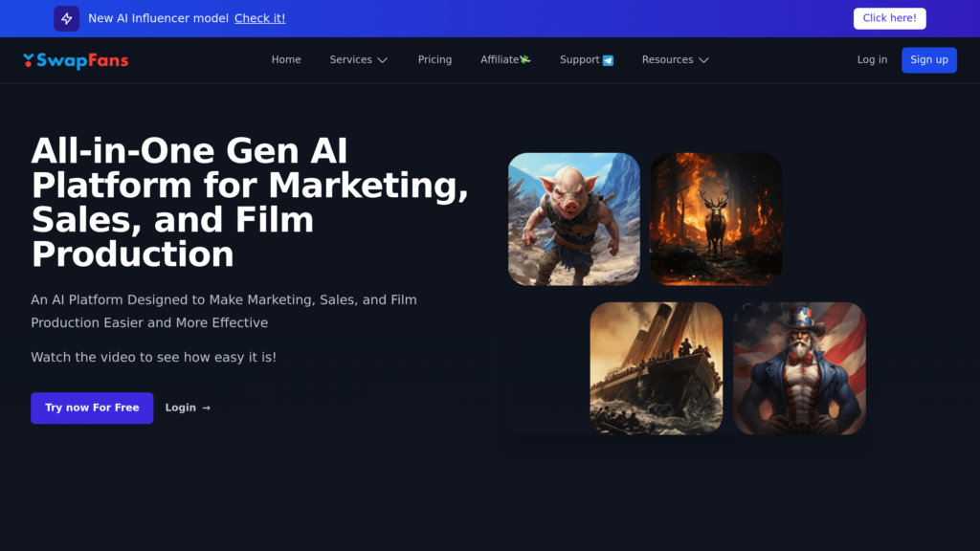The image size is (980, 551).
Task: Click the Sign up button
Action: point(928,59)
